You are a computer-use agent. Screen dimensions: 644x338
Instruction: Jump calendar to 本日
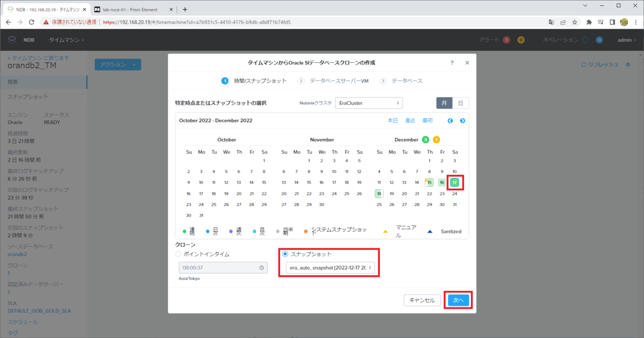(x=393, y=121)
